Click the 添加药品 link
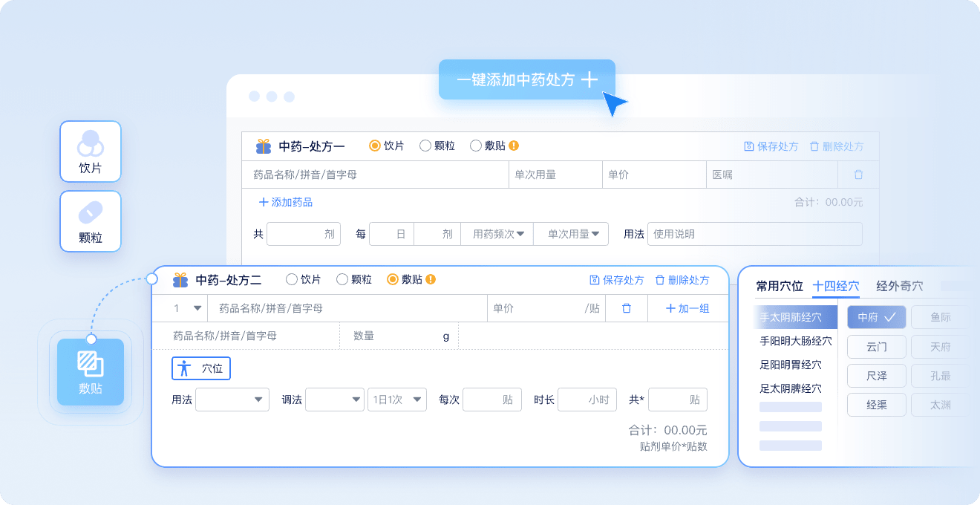This screenshot has height=505, width=980. [x=286, y=202]
